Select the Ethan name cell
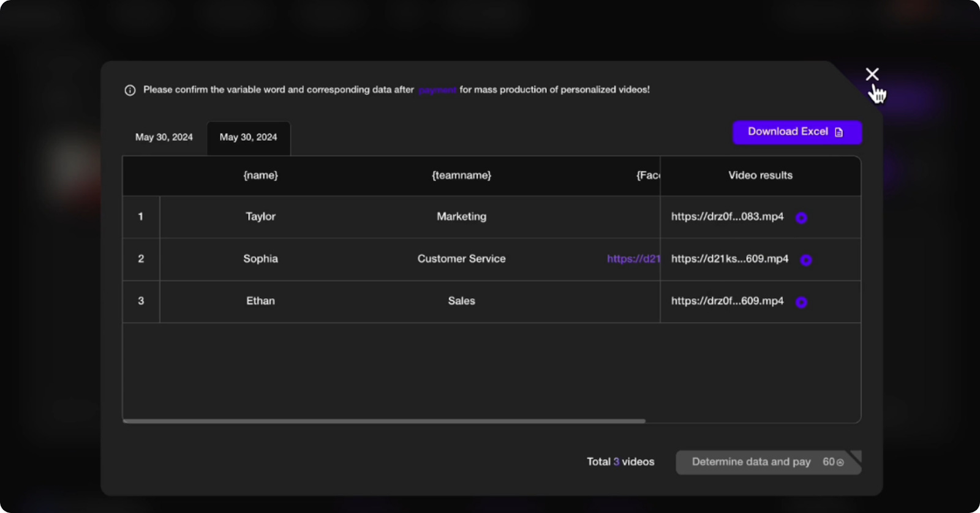Image resolution: width=980 pixels, height=513 pixels. 260,301
